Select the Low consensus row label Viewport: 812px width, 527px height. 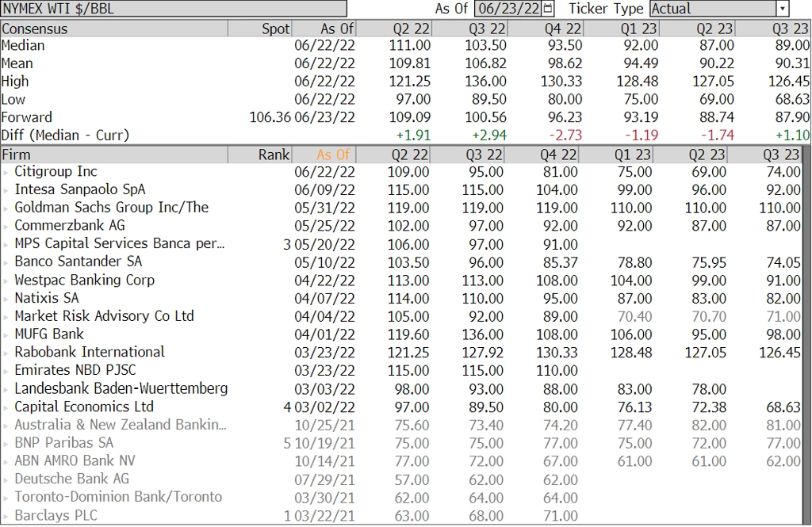[13, 99]
